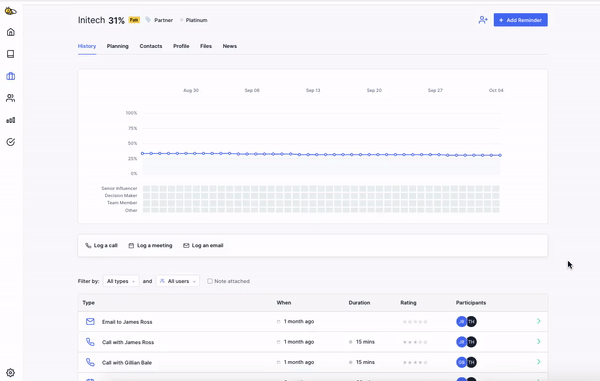Click the Sep 13 date label on chart
The image size is (600, 381).
point(313,90)
